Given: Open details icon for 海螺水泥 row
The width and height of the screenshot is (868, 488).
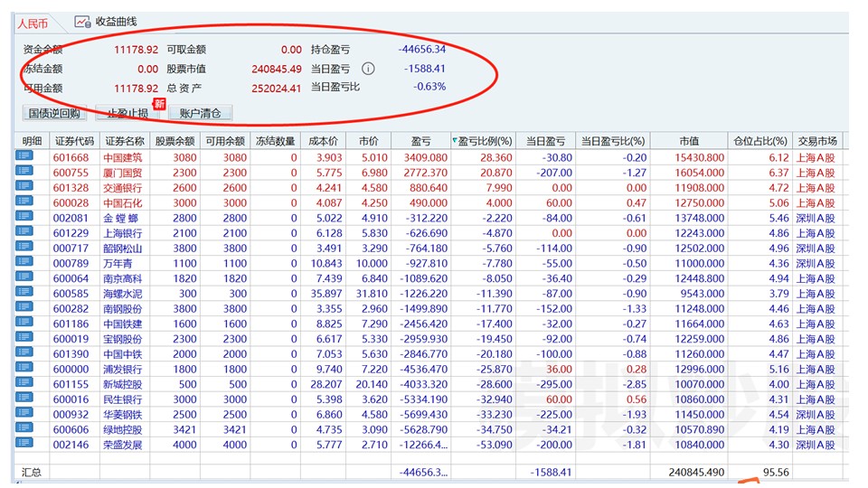Looking at the screenshot, I should pyautogui.click(x=24, y=292).
